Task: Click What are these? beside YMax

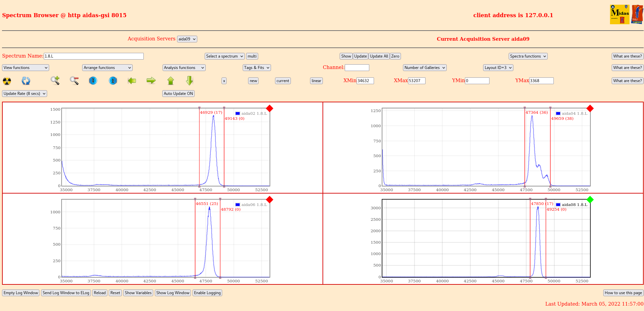Action: pyautogui.click(x=628, y=81)
